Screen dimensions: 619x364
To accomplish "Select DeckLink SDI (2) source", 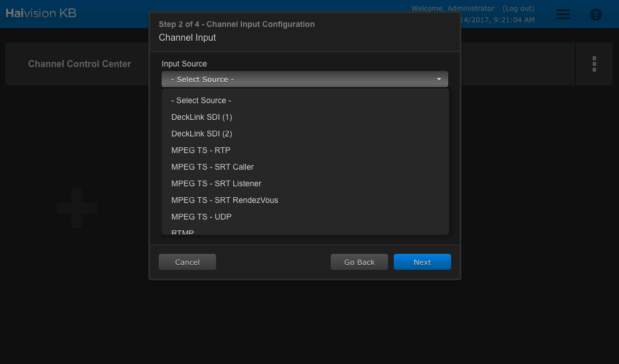I will click(x=305, y=134).
